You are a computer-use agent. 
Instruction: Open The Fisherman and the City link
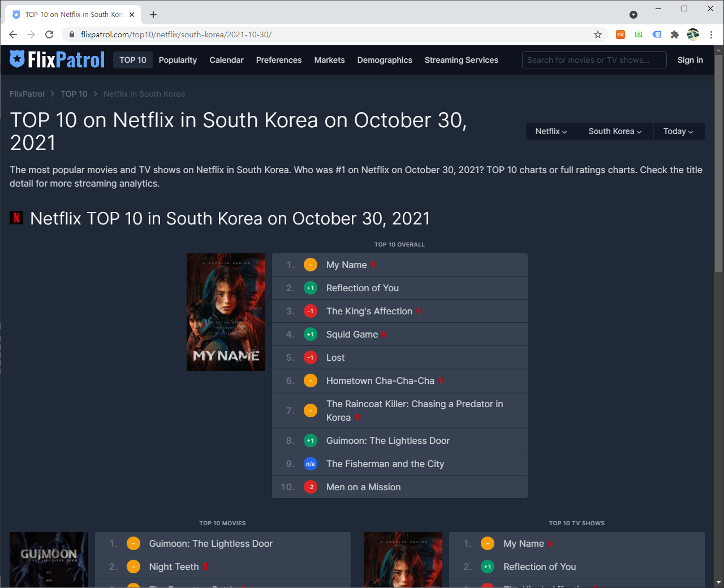[385, 464]
